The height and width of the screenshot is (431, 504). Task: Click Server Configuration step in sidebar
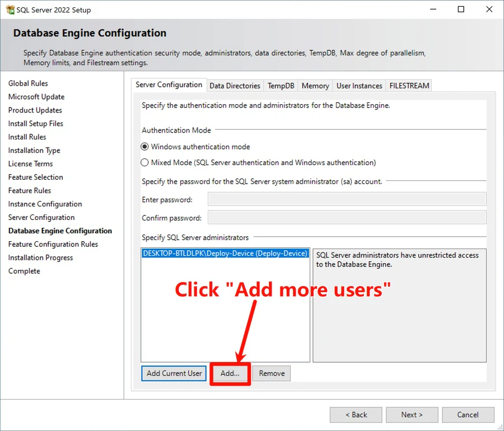coord(41,217)
